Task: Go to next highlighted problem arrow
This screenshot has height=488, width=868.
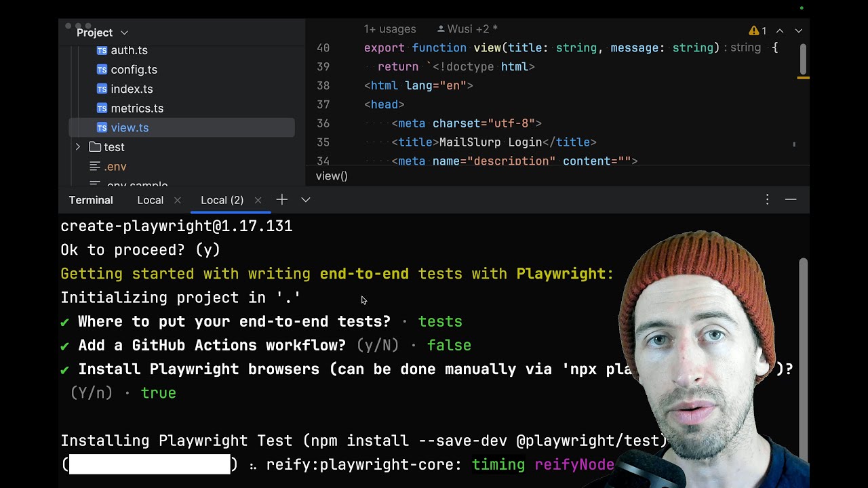Action: pos(798,30)
